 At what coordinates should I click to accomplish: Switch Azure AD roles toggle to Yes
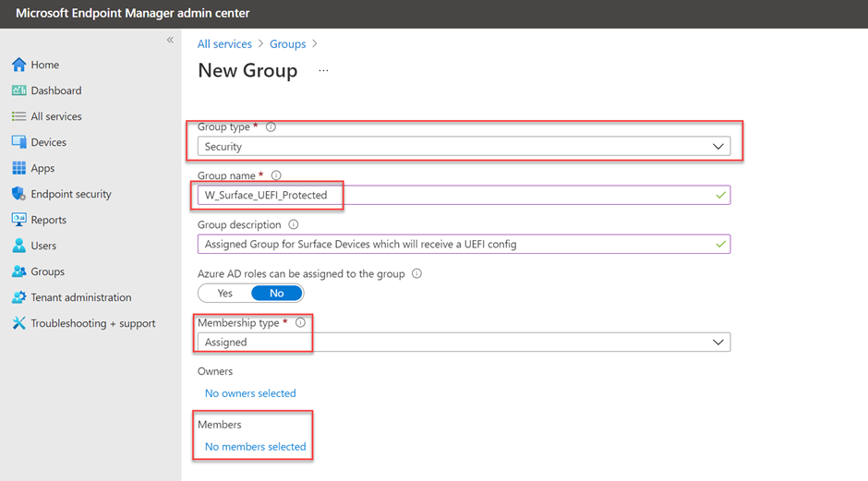tap(225, 294)
